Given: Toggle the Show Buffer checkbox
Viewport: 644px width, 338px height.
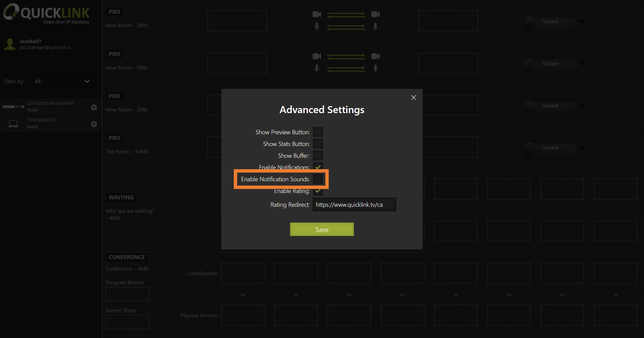Looking at the screenshot, I should pyautogui.click(x=318, y=155).
